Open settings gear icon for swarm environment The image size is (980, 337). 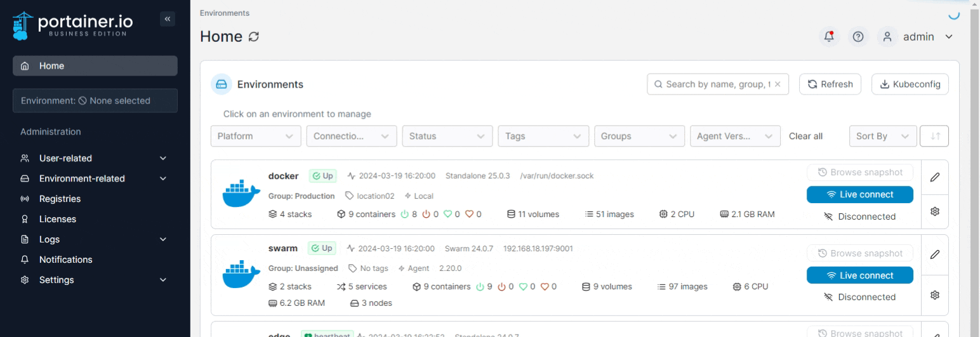coord(934,294)
